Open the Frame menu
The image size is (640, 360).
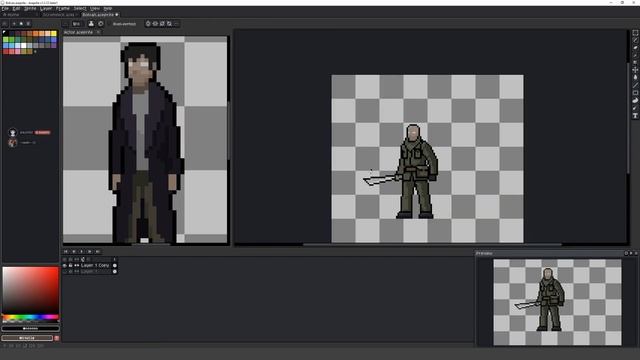tap(63, 8)
